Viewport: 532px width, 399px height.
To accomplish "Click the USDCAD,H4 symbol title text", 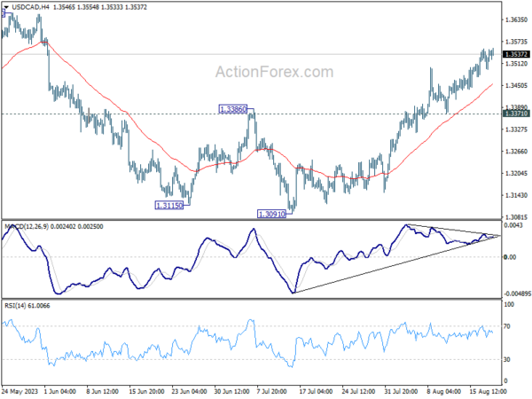I will point(30,7).
